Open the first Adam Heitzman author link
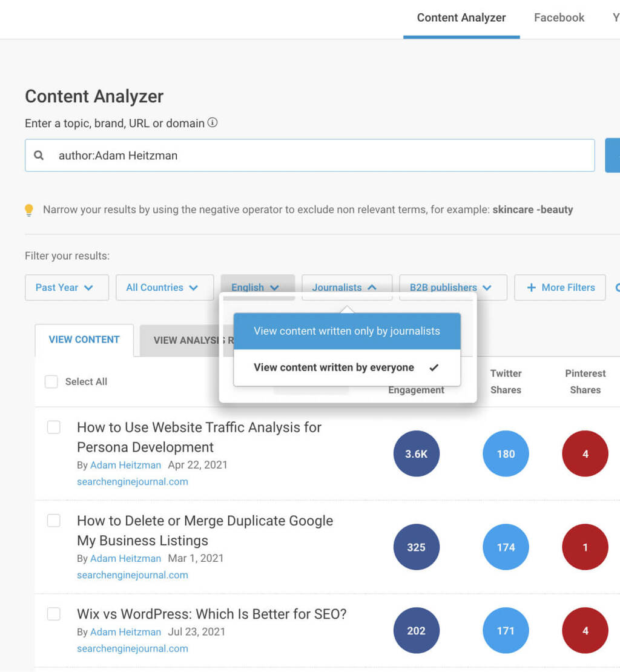 125,465
